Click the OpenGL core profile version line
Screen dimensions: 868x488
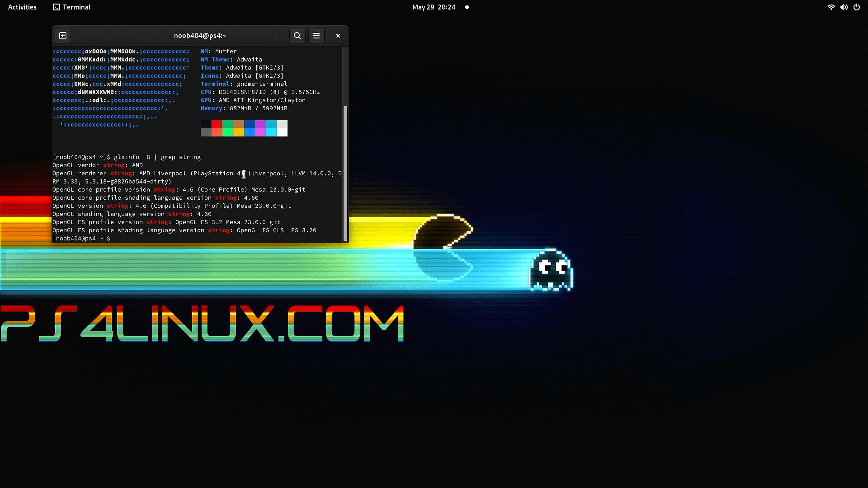tap(179, 190)
